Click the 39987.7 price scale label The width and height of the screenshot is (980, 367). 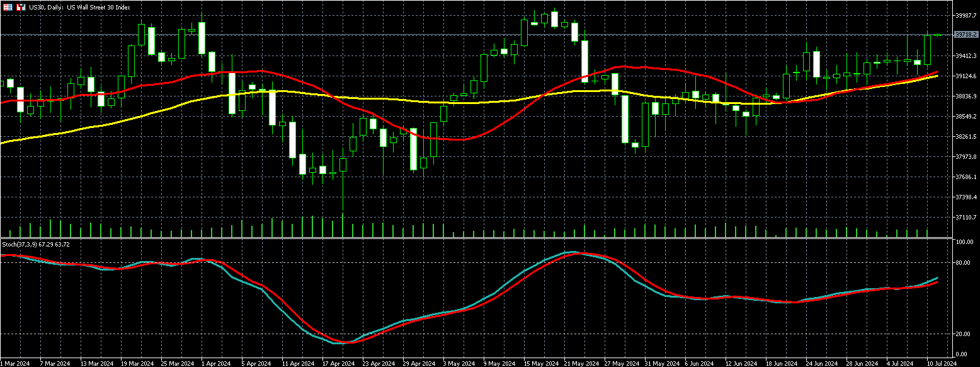[965, 15]
